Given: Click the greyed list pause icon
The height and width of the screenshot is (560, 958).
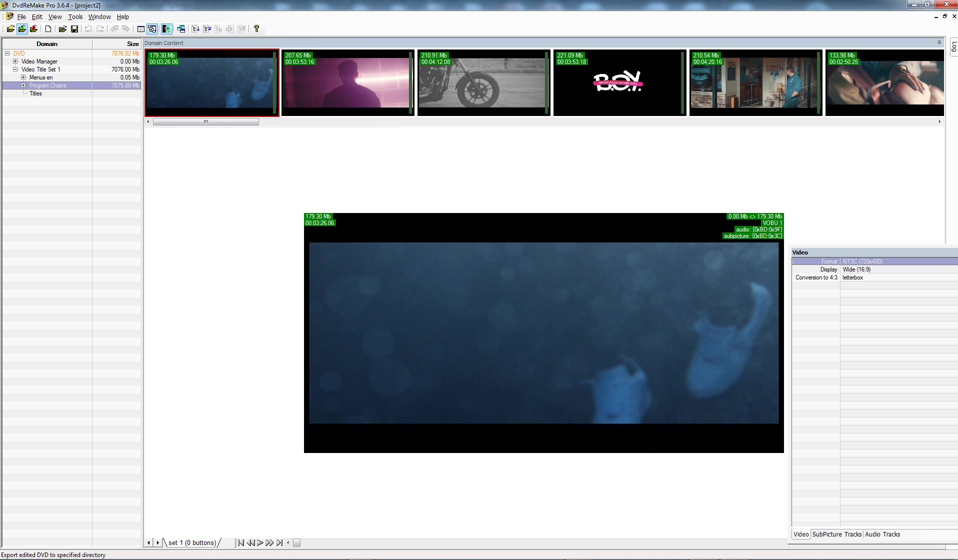Looking at the screenshot, I should [218, 29].
